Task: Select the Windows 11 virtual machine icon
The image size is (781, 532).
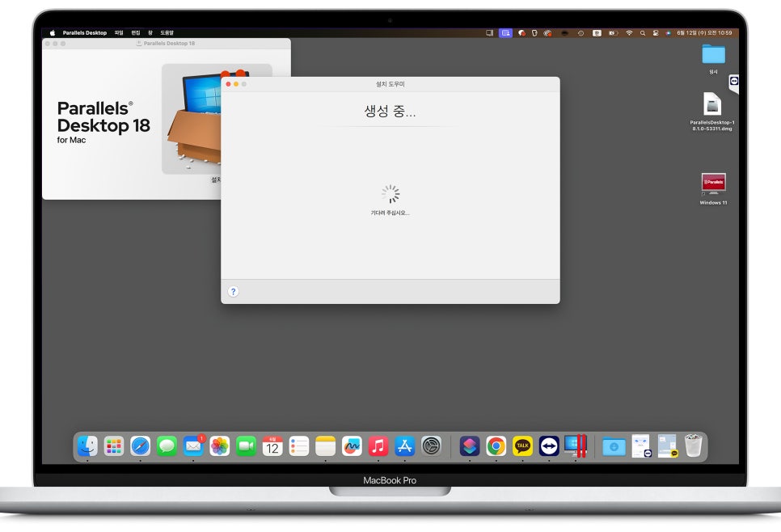Action: (x=713, y=184)
